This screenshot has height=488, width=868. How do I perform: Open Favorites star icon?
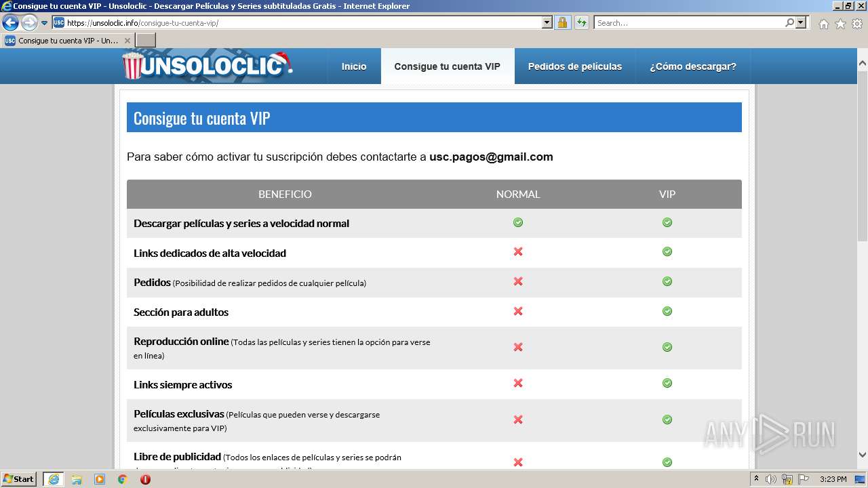click(840, 24)
